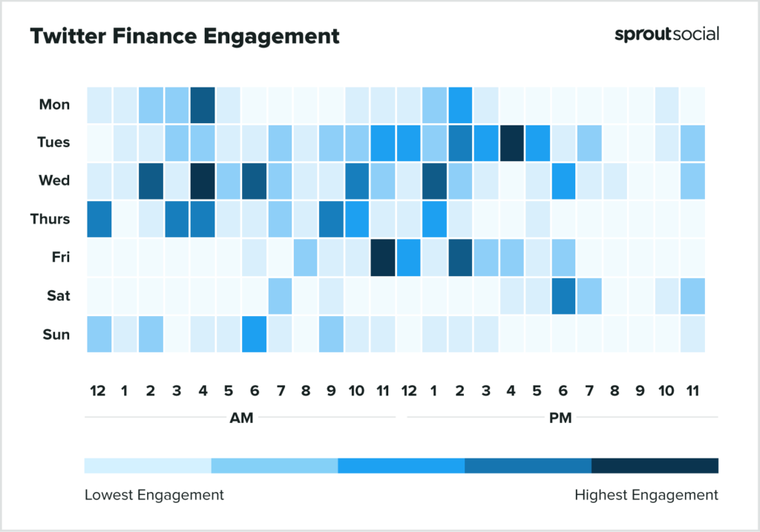Click the lightest swatch in the engagement legend
This screenshot has width=760, height=532.
pos(148,465)
